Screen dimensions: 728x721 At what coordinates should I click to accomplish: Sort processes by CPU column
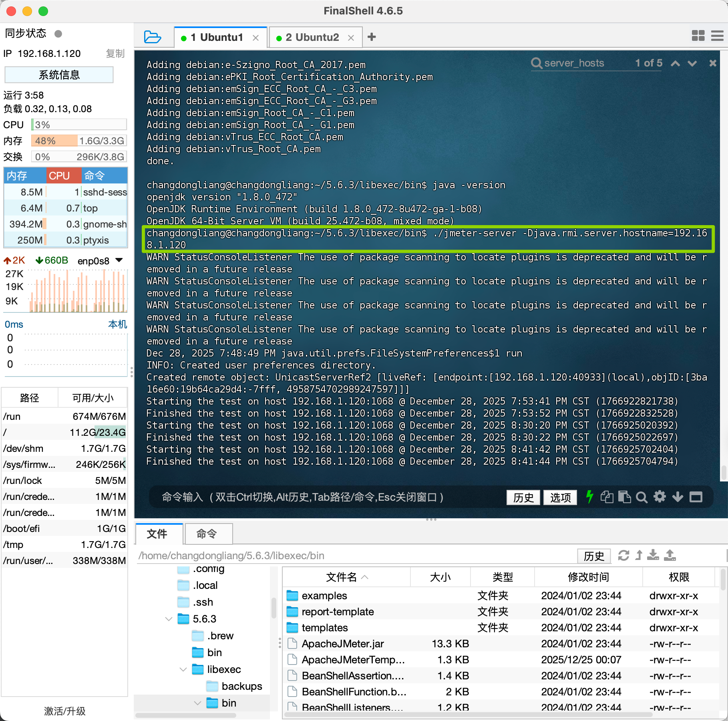click(64, 175)
